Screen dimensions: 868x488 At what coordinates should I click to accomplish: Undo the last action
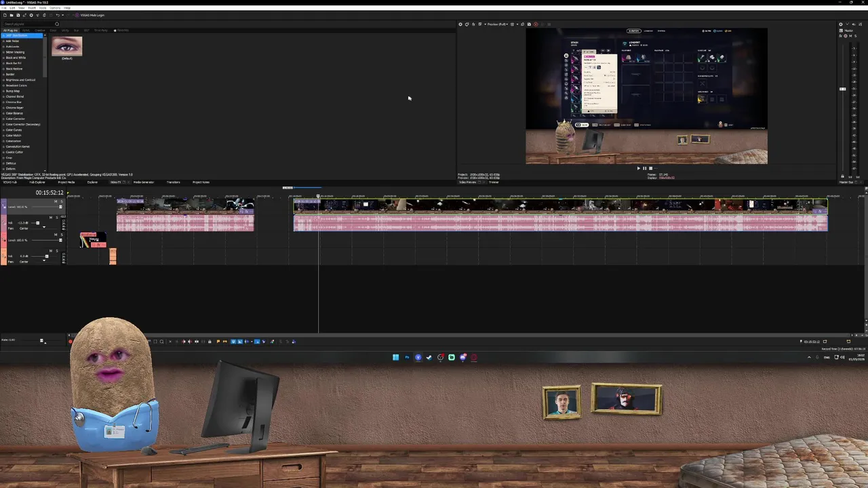click(58, 15)
